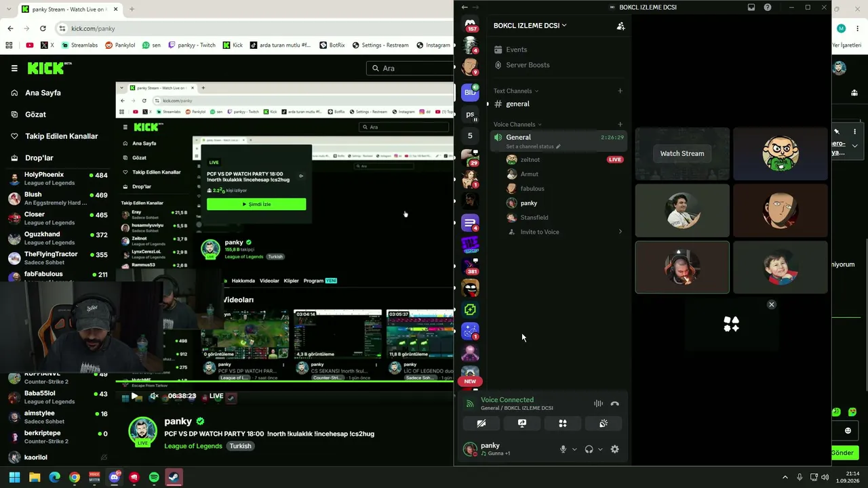The width and height of the screenshot is (868, 488).
Task: Open the YouTube bookmark icon
Action: tap(30, 45)
